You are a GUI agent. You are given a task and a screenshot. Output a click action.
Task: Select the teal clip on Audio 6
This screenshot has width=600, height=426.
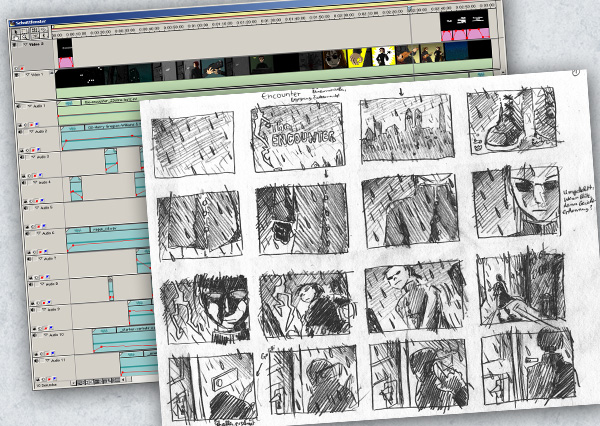coord(107,240)
